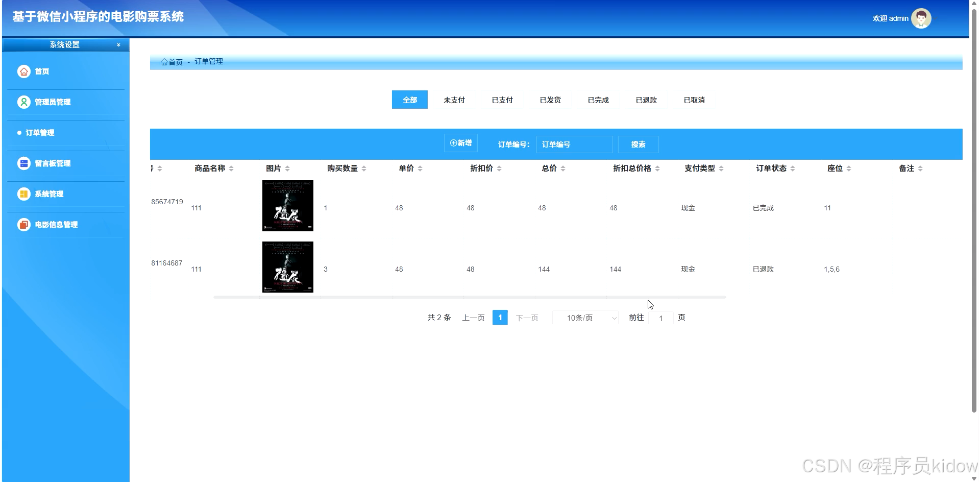Open 系统管理 from the sidebar
980x482 pixels.
click(49, 194)
